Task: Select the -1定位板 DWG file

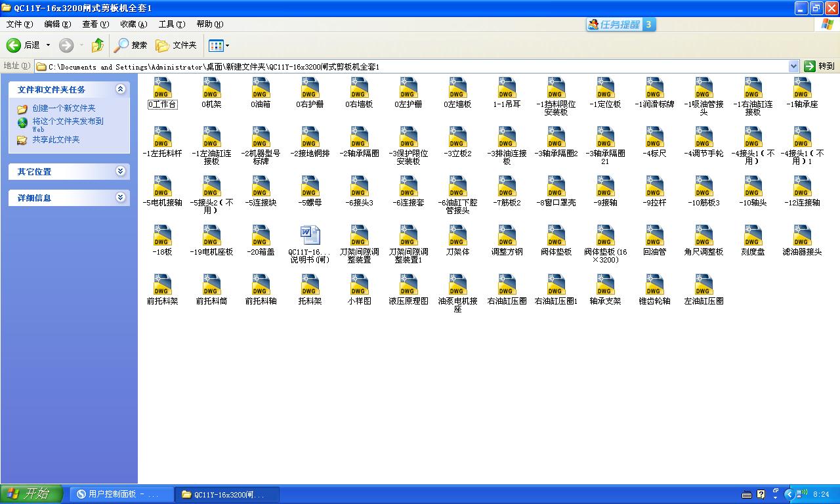Action: coord(605,93)
